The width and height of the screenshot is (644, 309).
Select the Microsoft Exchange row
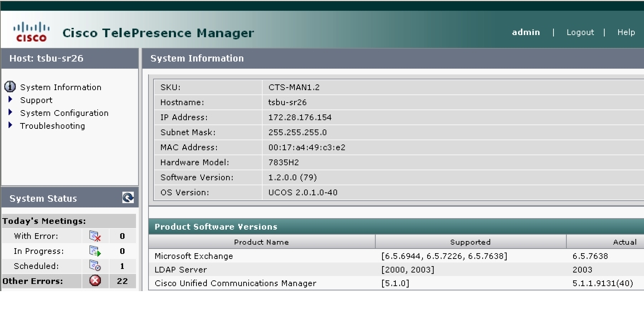pyautogui.click(x=396, y=256)
